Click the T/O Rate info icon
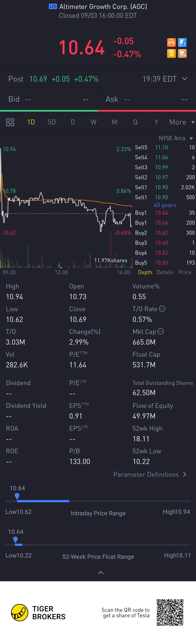The image size is (196, 644). pos(162,309)
